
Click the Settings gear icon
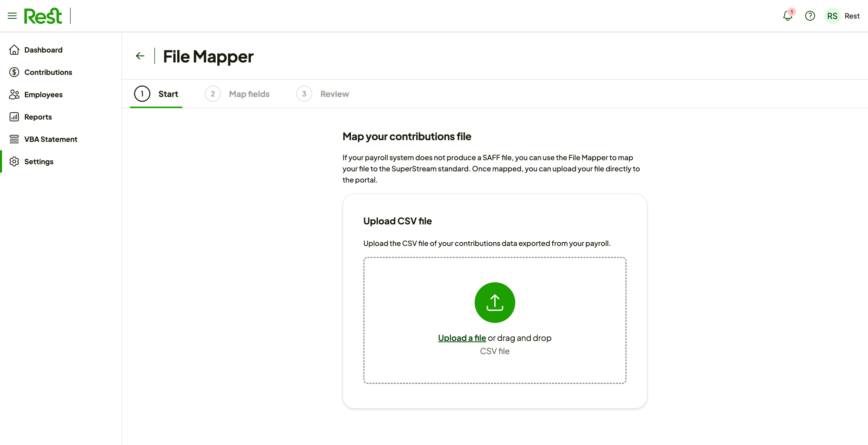click(14, 162)
